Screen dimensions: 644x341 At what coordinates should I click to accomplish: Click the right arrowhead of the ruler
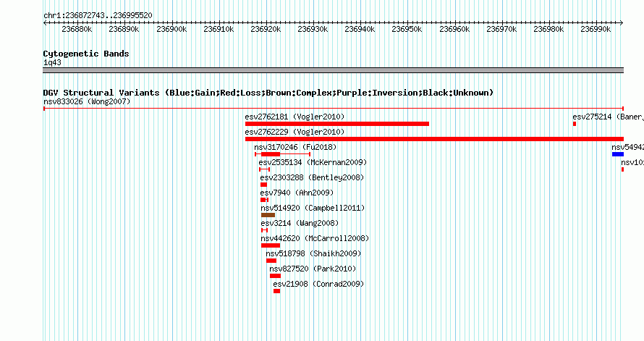(x=622, y=23)
